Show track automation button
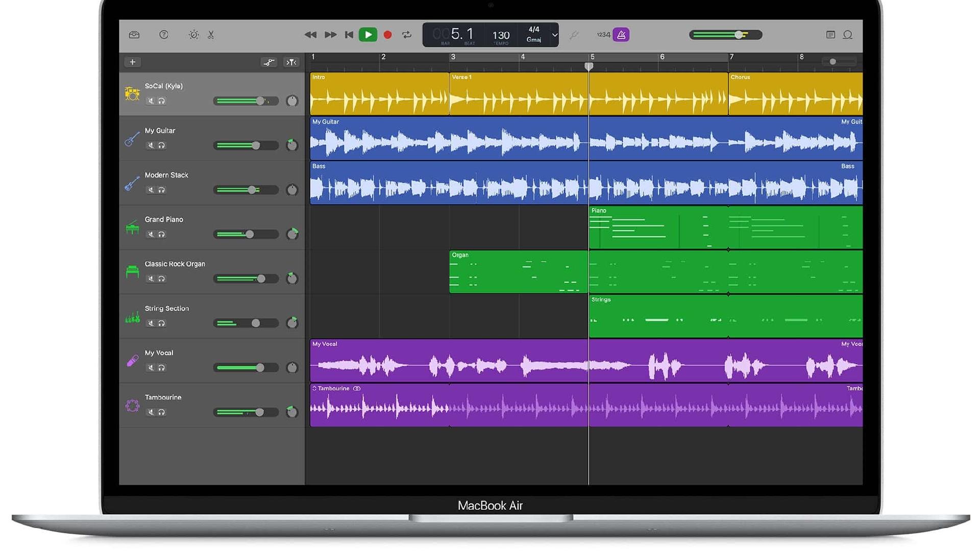The image size is (980, 551). (268, 62)
